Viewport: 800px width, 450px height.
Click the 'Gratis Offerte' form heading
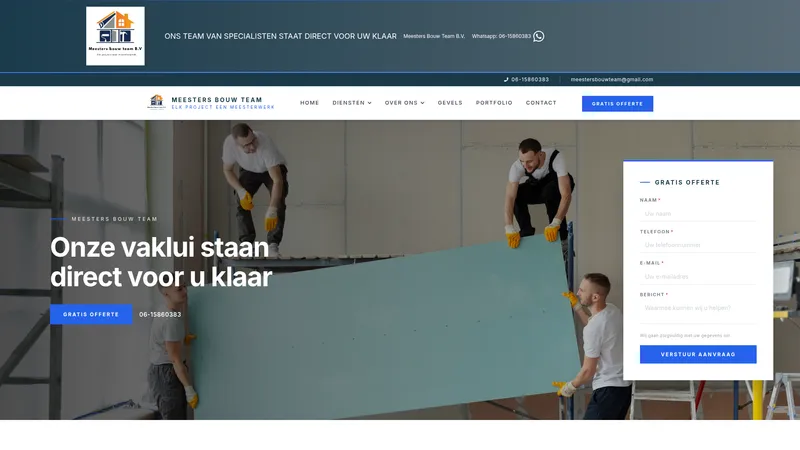coord(687,182)
